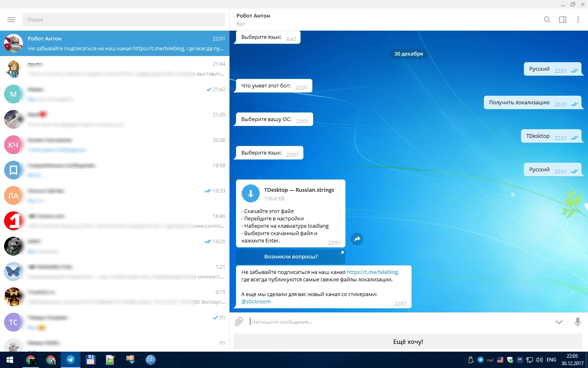Click the USB safely remove tray icon
Screen dimensions: 588x368
(x=471, y=360)
